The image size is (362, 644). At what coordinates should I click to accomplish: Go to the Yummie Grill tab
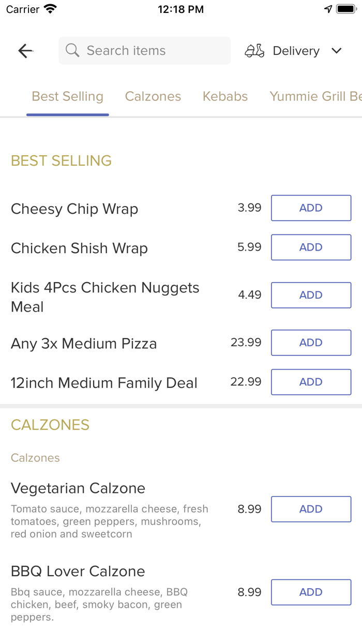point(315,97)
